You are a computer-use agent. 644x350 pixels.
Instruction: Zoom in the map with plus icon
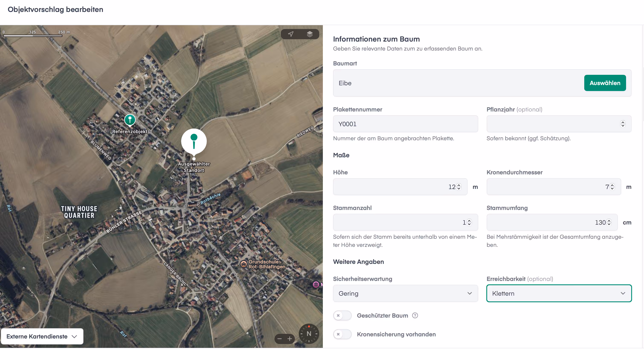pyautogui.click(x=290, y=339)
